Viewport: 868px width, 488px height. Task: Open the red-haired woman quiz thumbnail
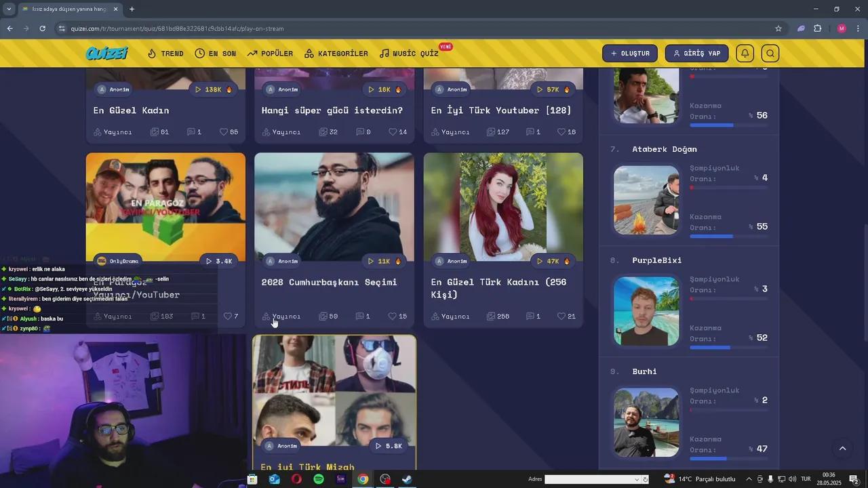503,207
